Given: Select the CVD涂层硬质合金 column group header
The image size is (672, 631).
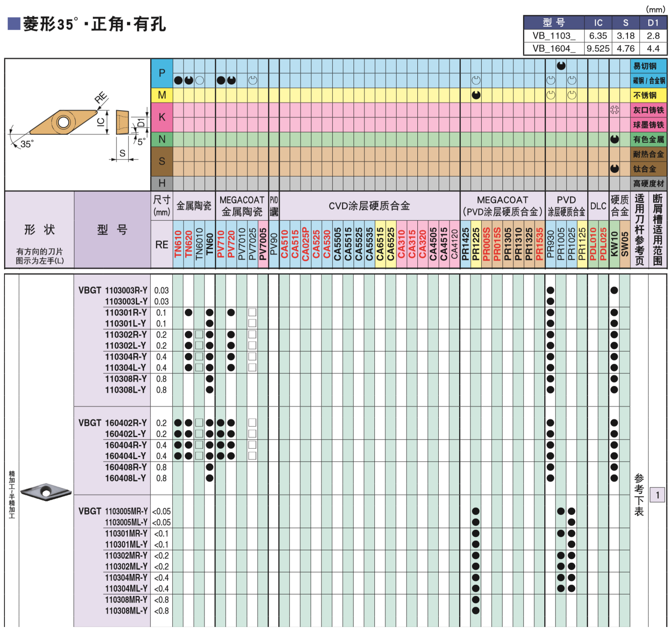Looking at the screenshot, I should click(x=369, y=206).
